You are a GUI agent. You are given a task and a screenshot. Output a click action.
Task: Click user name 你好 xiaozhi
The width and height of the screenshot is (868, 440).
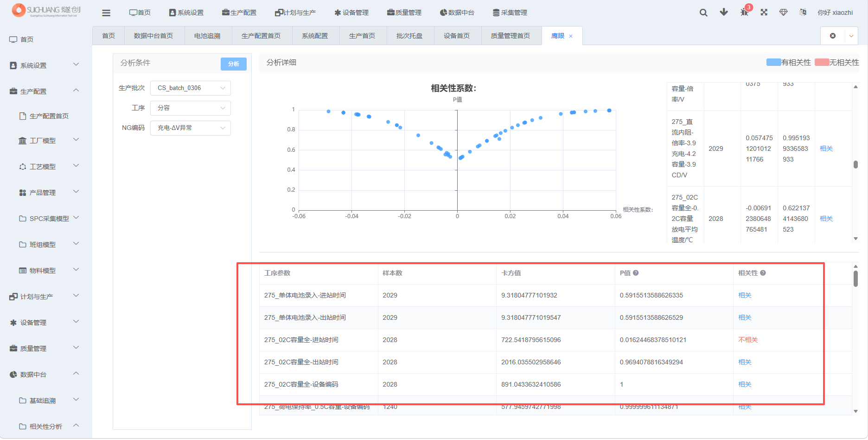coord(835,13)
